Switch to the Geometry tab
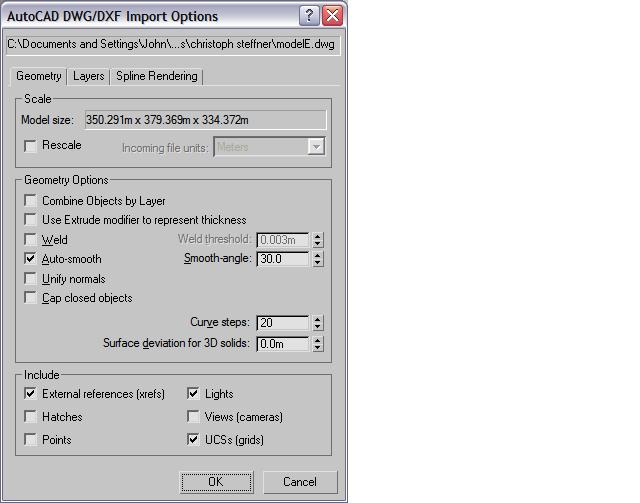 38,76
